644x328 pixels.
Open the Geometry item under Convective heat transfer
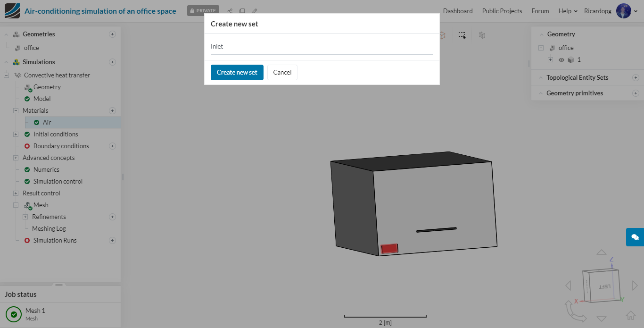47,87
